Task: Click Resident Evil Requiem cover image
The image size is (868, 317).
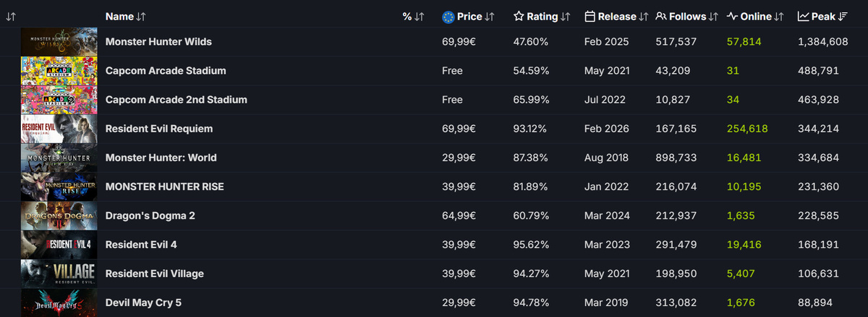Action: point(59,129)
